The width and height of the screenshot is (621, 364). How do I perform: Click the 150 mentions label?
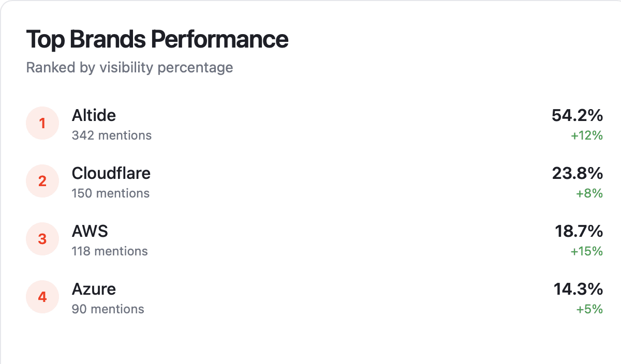coord(111,193)
